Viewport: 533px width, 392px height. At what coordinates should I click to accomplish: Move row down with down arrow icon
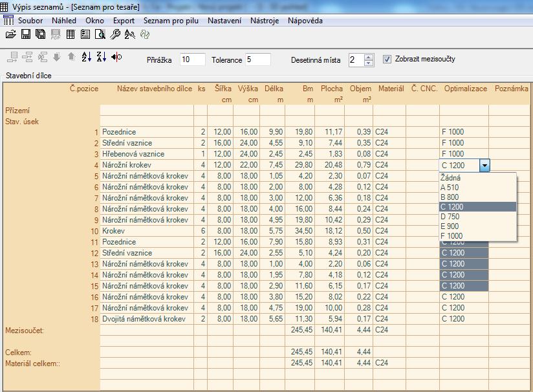57,57
